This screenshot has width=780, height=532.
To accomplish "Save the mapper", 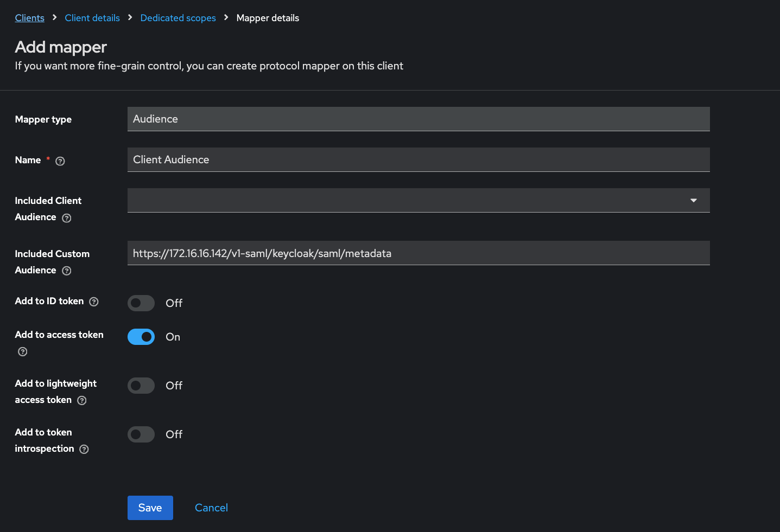I will (150, 508).
